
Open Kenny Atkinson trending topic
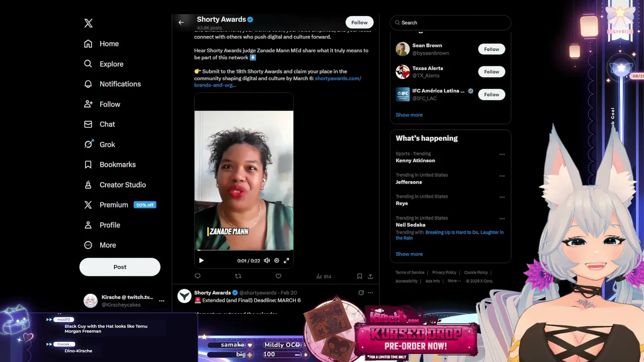(415, 160)
